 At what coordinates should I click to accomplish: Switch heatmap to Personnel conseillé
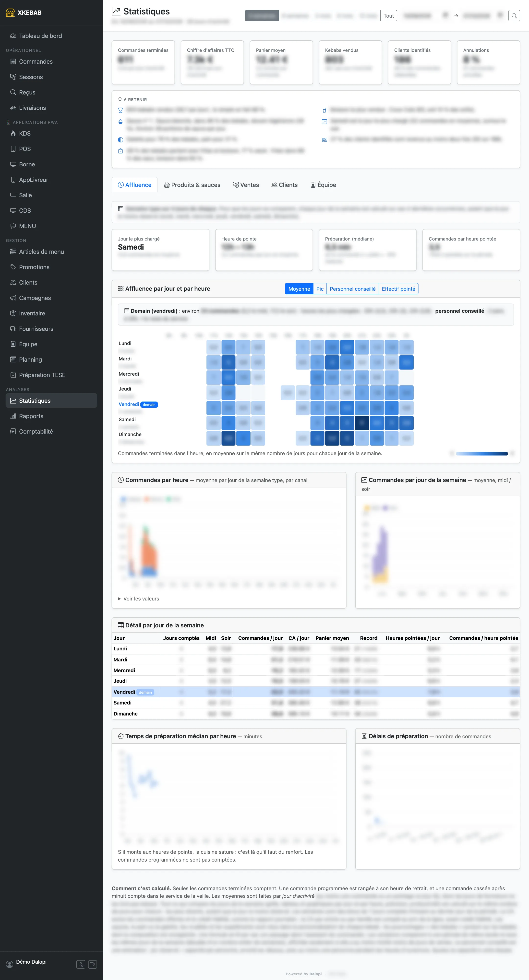coord(353,289)
